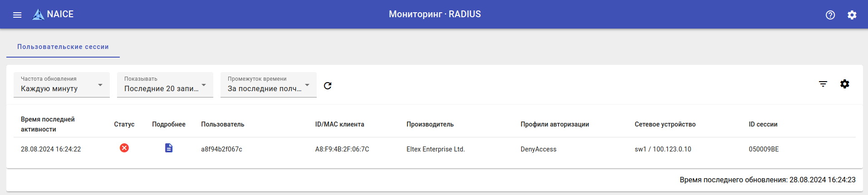868x195 pixels.
Task: Open settings gear in top header
Action: [852, 15]
